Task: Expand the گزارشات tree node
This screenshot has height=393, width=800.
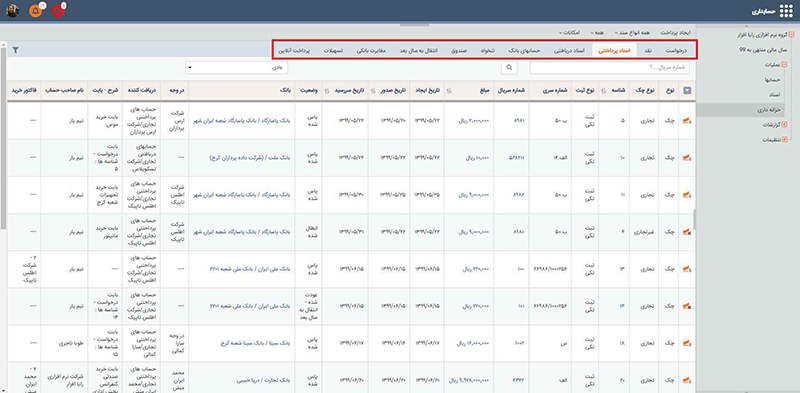Action: (x=784, y=124)
